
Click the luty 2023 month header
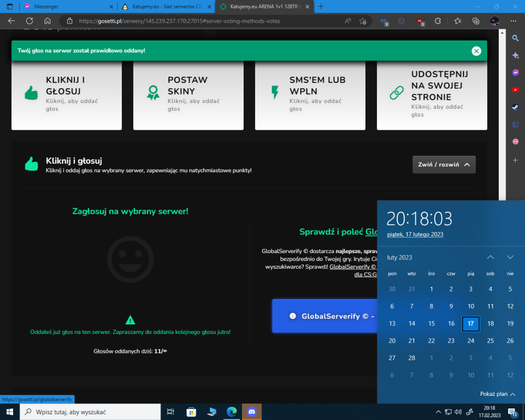(x=400, y=257)
